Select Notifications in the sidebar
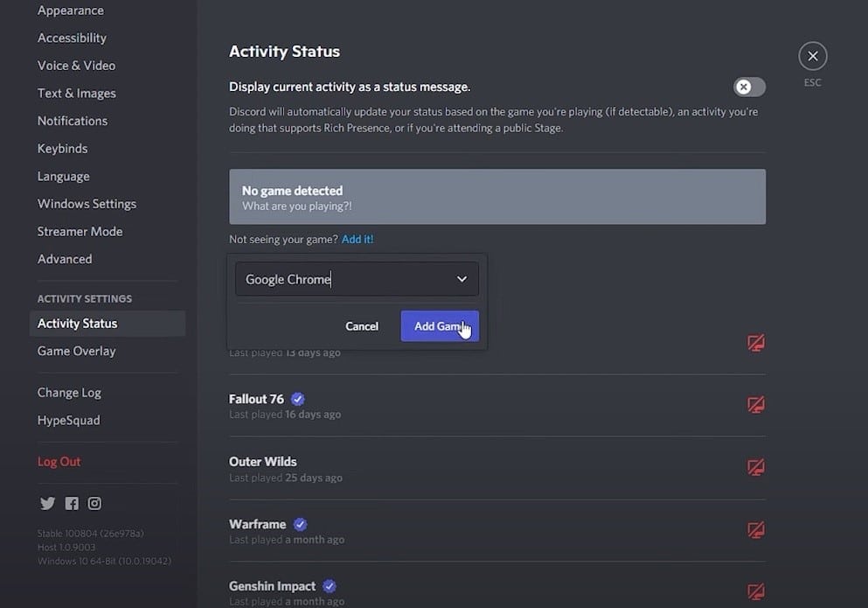The height and width of the screenshot is (608, 868). tap(73, 121)
